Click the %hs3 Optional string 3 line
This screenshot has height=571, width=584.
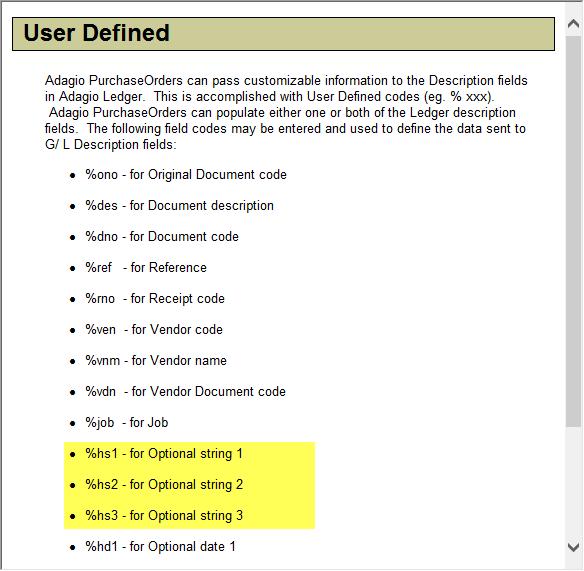coord(164,516)
